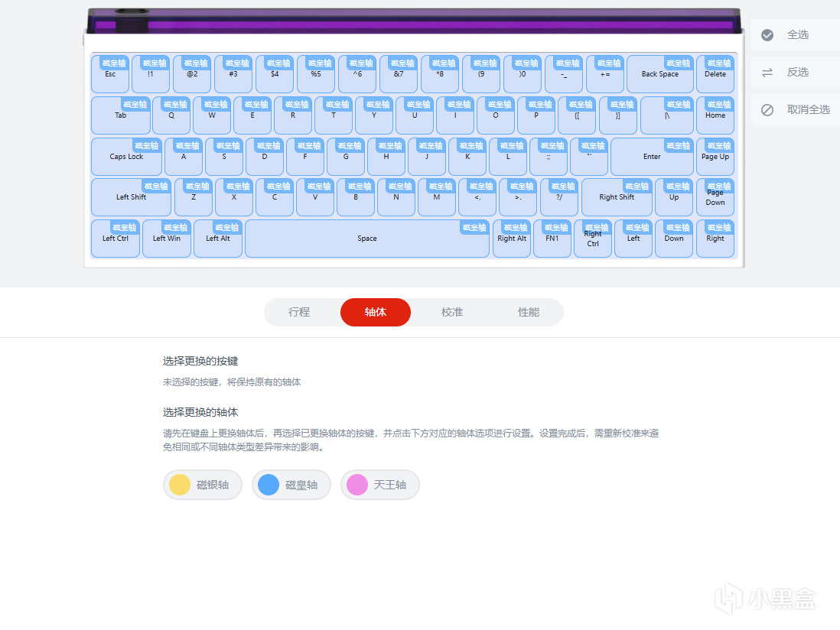Open the 校准 tab
840x630 pixels.
[x=452, y=312]
